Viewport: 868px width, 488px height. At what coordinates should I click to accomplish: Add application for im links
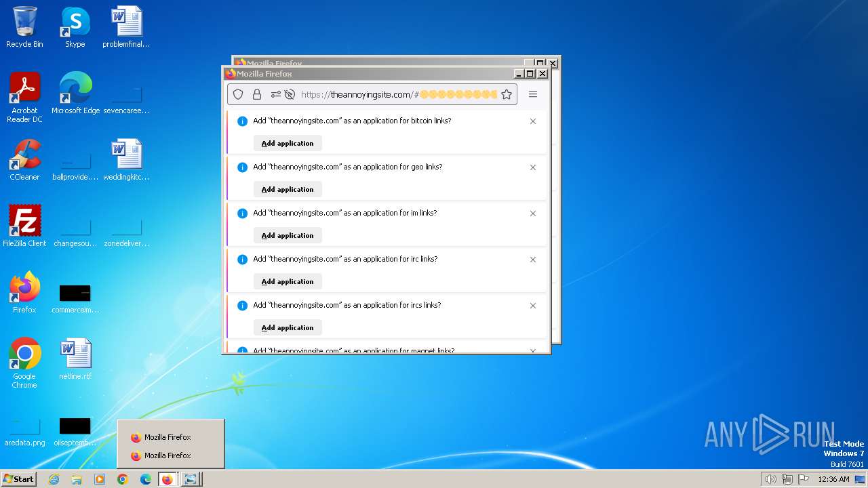point(288,235)
